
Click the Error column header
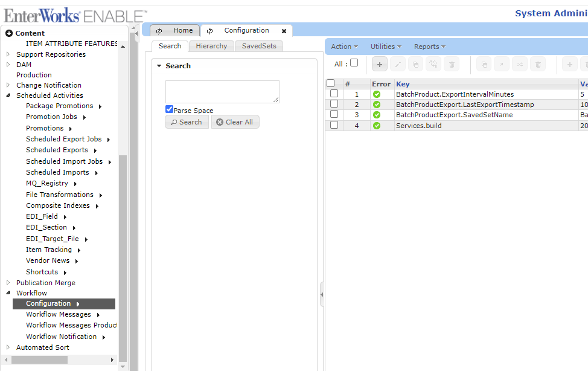pos(381,84)
